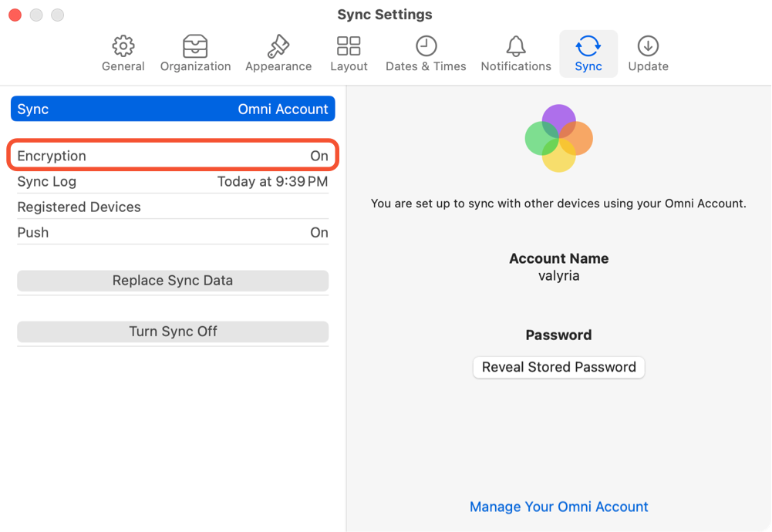Open the Appearance paintbrush icon

pyautogui.click(x=278, y=46)
